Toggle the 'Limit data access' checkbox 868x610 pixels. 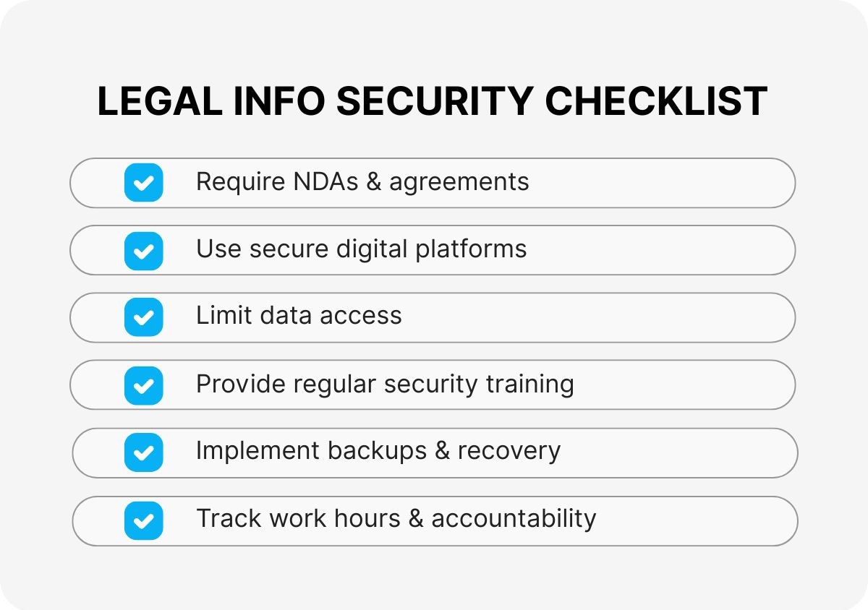[143, 317]
